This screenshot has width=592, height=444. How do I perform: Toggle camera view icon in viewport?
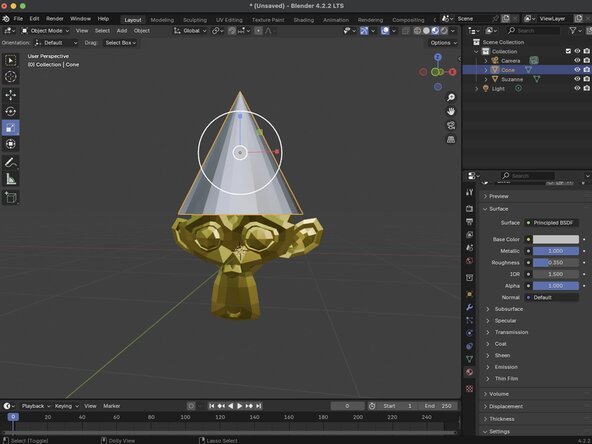tap(451, 125)
